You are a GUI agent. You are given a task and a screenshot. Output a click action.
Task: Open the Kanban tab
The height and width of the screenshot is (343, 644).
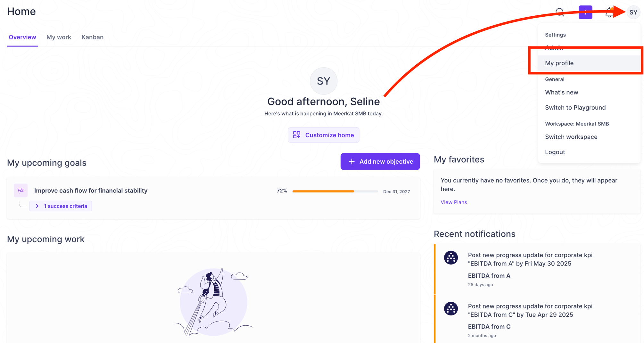click(92, 37)
